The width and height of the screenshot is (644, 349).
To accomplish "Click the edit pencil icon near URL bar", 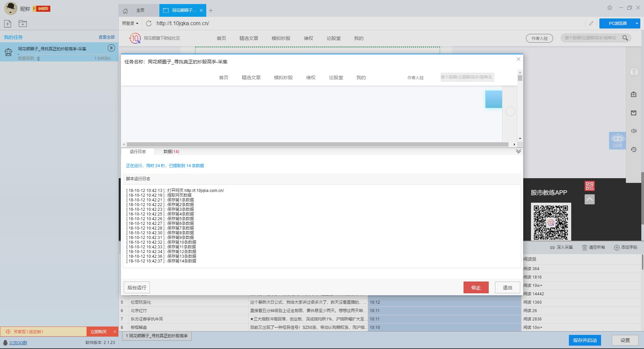I will (591, 23).
